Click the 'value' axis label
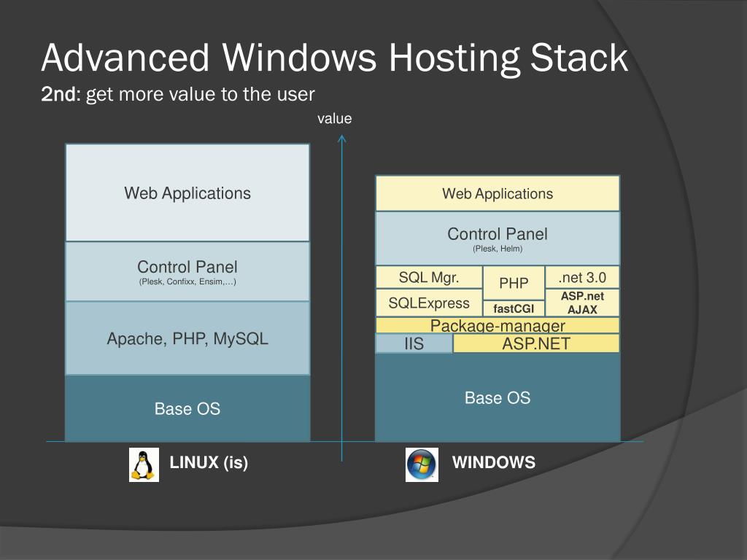Screen dimensions: 747x560 [x=334, y=119]
